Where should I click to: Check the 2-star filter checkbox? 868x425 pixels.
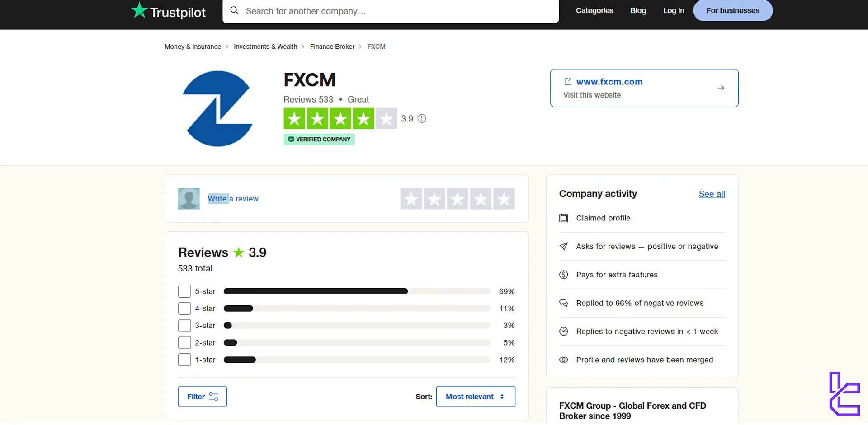tap(184, 343)
